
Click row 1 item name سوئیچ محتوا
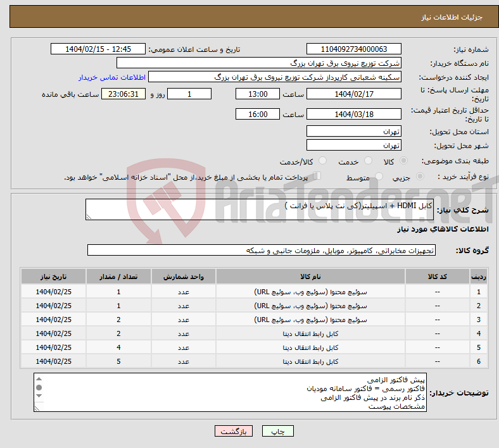(310, 292)
